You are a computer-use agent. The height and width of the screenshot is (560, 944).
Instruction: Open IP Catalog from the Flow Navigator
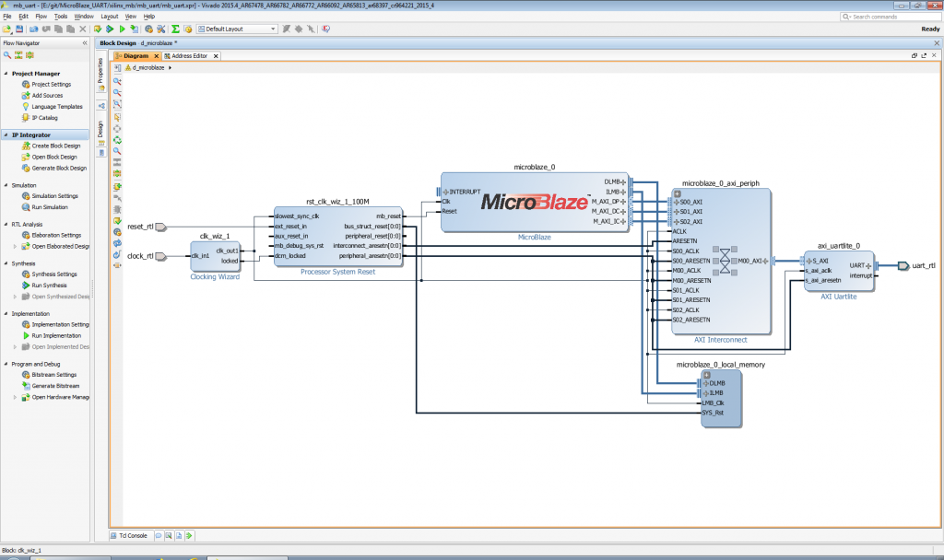tap(41, 118)
